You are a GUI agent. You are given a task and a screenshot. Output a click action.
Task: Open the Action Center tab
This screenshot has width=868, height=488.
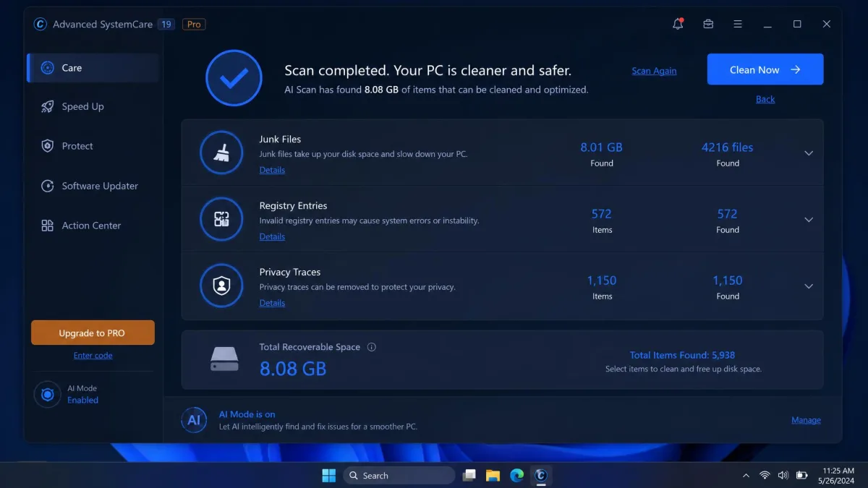click(x=93, y=226)
